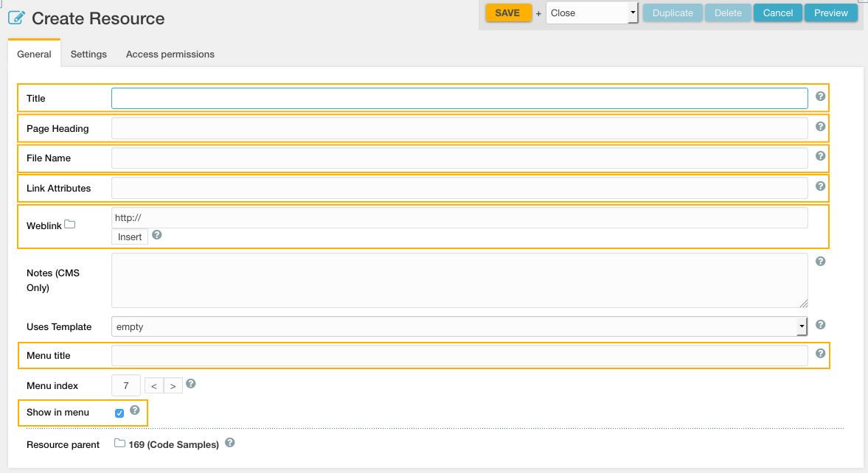
Task: Click the help icon beside File Name
Action: coord(821,156)
